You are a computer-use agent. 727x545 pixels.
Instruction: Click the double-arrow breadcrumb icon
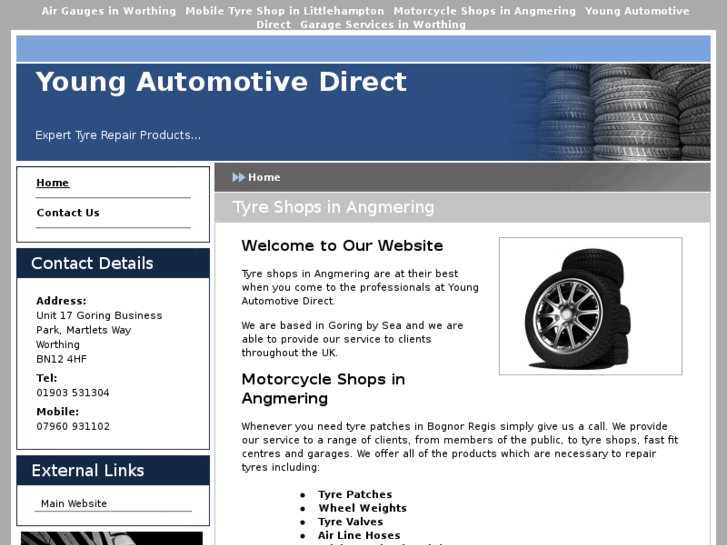(x=238, y=177)
